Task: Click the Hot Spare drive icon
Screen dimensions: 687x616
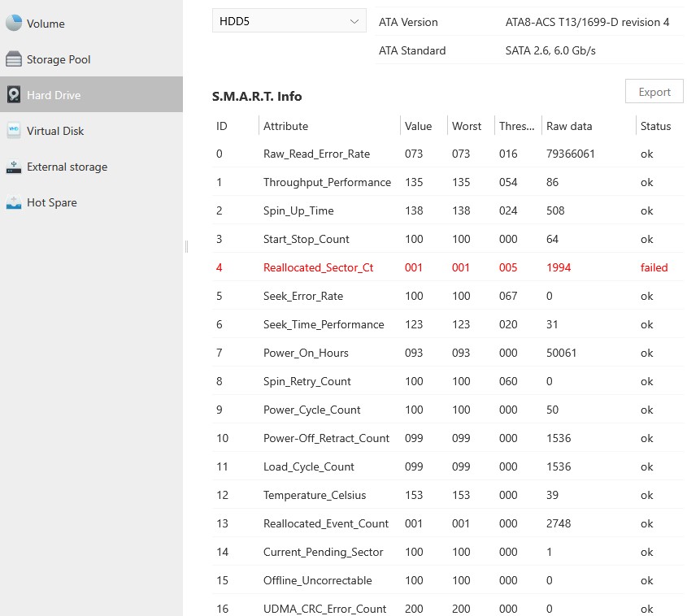Action: click(14, 202)
